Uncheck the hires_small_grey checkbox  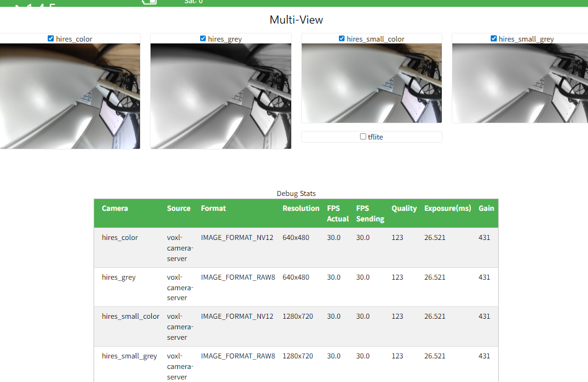click(493, 38)
